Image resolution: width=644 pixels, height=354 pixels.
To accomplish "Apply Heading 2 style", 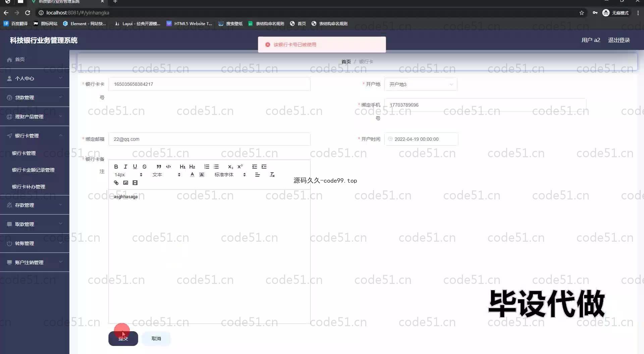I will pyautogui.click(x=192, y=167).
